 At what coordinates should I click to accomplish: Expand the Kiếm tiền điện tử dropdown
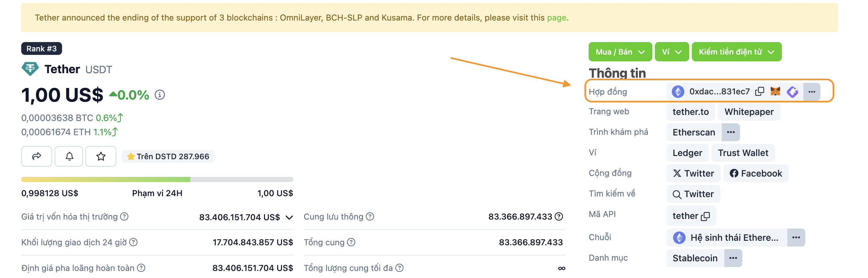(736, 52)
